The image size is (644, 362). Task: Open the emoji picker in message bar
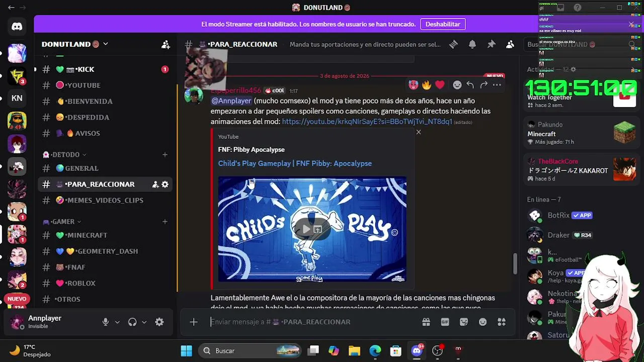click(x=482, y=322)
